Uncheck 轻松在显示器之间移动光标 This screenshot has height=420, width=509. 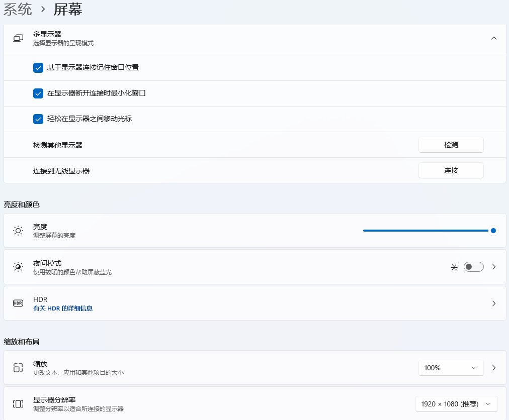38,119
